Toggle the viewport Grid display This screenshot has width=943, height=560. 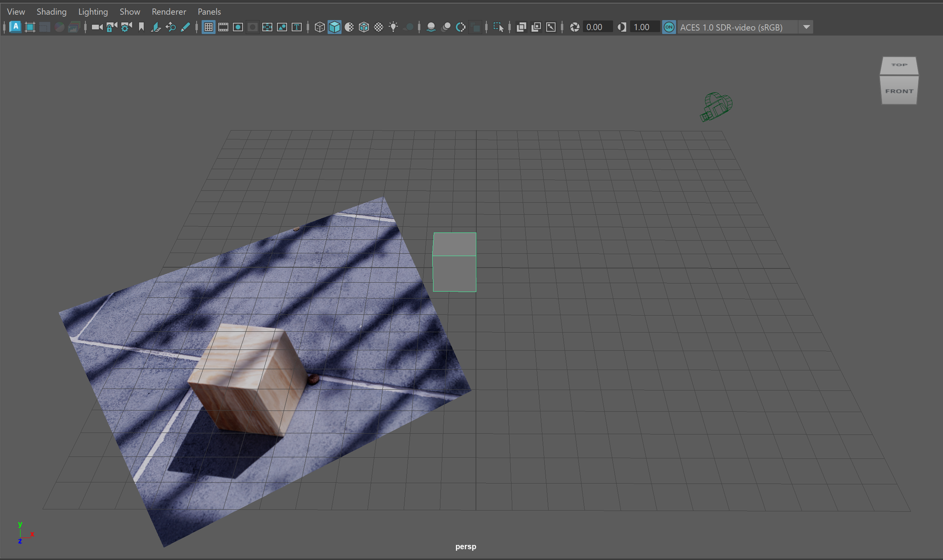(x=208, y=27)
